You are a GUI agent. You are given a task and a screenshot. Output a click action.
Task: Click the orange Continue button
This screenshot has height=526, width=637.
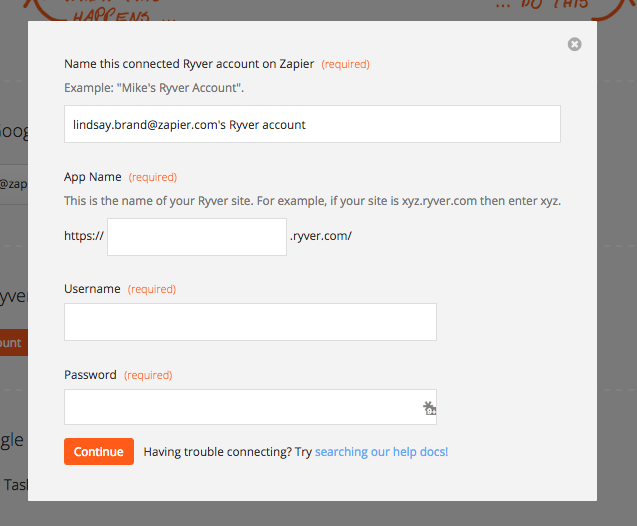tap(99, 451)
